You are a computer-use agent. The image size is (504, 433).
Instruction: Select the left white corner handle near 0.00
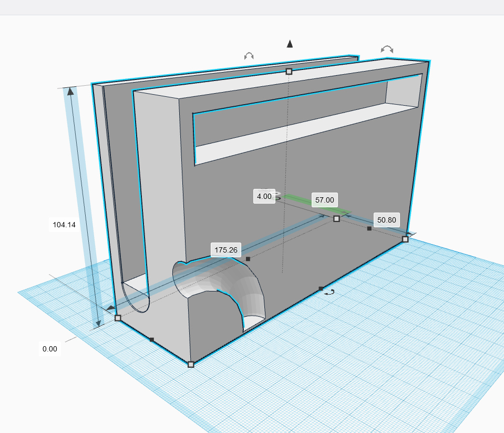[118, 318]
